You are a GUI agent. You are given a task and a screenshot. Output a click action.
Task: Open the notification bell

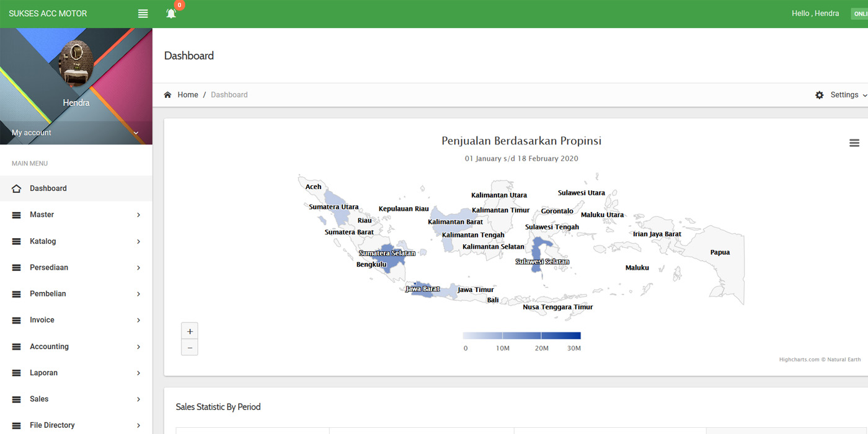pyautogui.click(x=171, y=14)
